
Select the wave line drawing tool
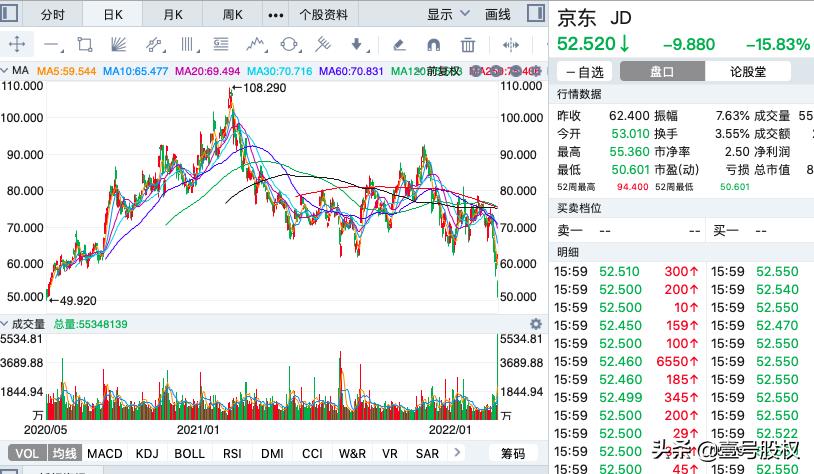[255, 45]
